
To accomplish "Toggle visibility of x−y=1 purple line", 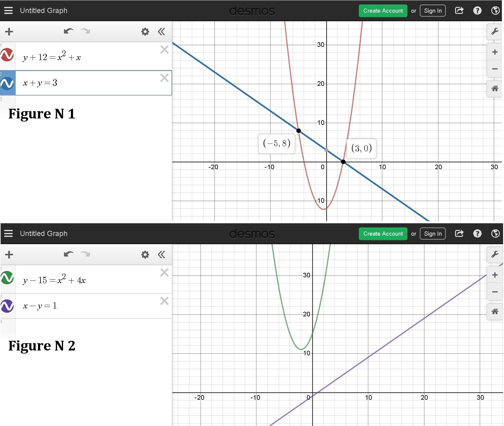I will (7, 306).
